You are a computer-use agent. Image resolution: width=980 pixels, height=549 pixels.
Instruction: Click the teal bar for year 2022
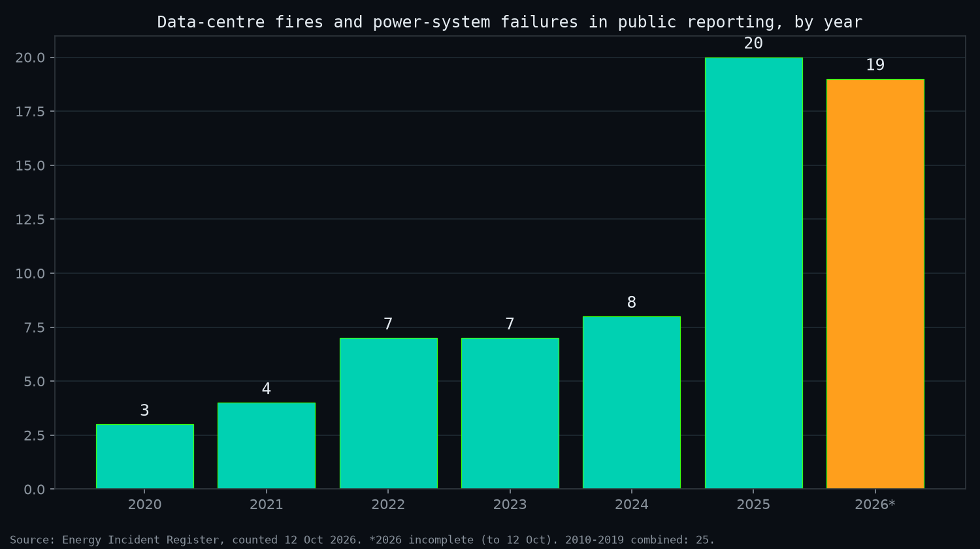point(388,413)
